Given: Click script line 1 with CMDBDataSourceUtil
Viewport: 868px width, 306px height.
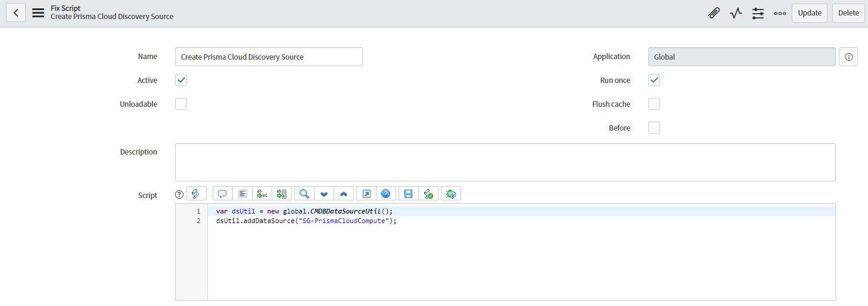Looking at the screenshot, I should pos(304,211).
